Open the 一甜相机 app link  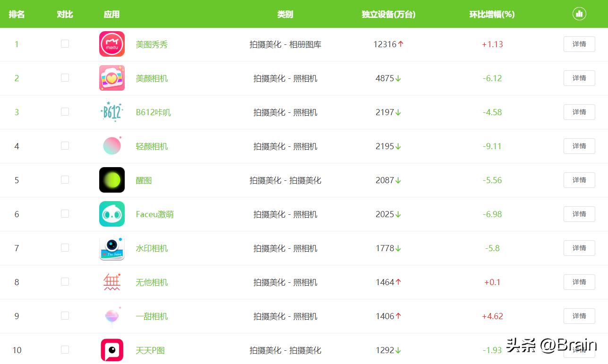coord(152,316)
